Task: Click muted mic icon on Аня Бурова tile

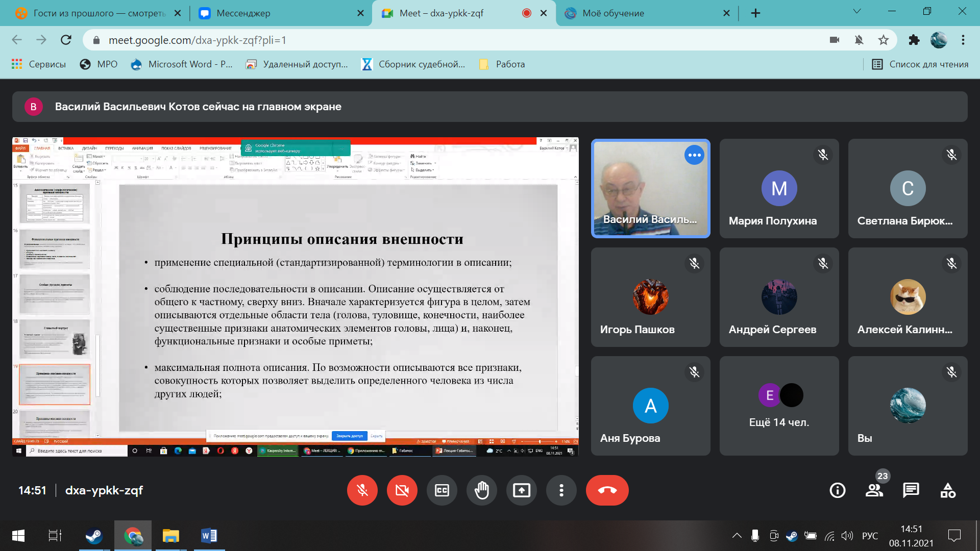Action: 694,372
